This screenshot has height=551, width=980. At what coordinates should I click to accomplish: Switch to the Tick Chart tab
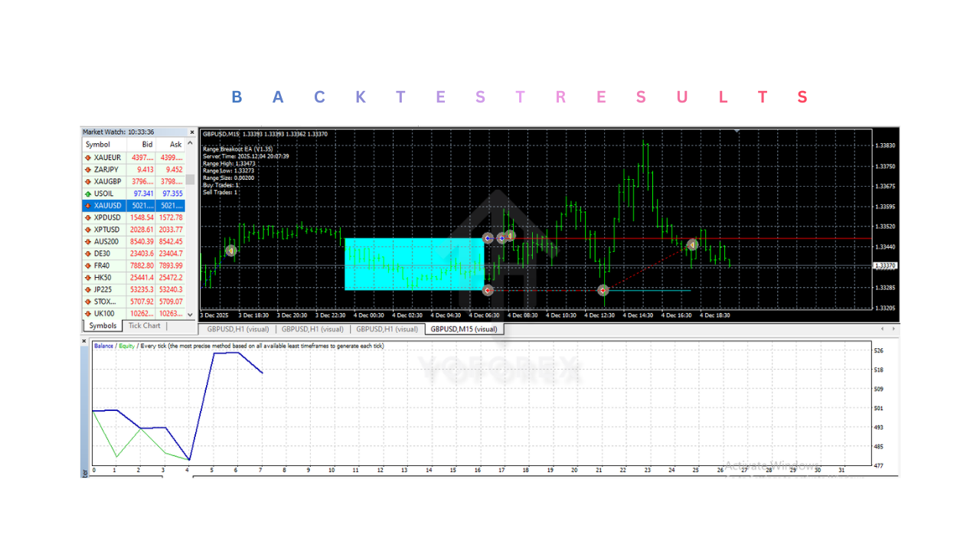click(x=144, y=325)
